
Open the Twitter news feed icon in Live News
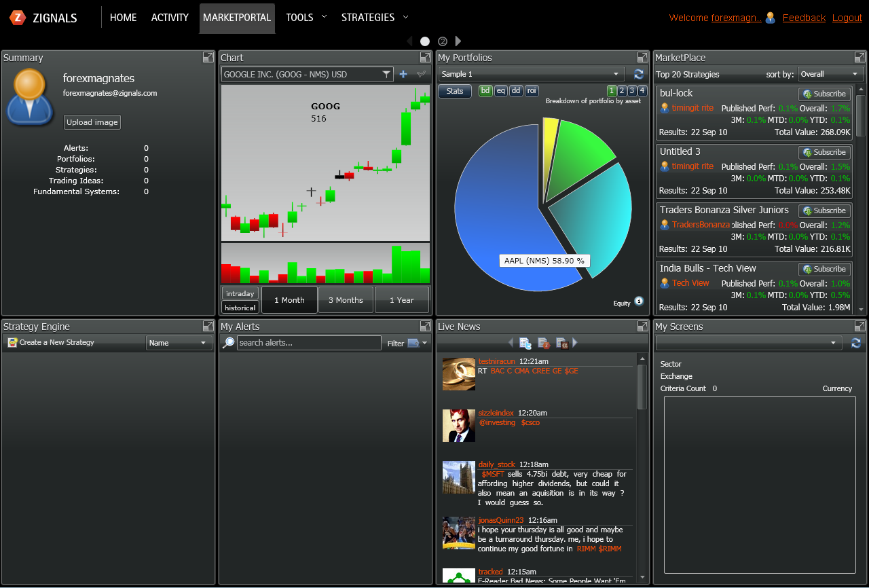(525, 343)
